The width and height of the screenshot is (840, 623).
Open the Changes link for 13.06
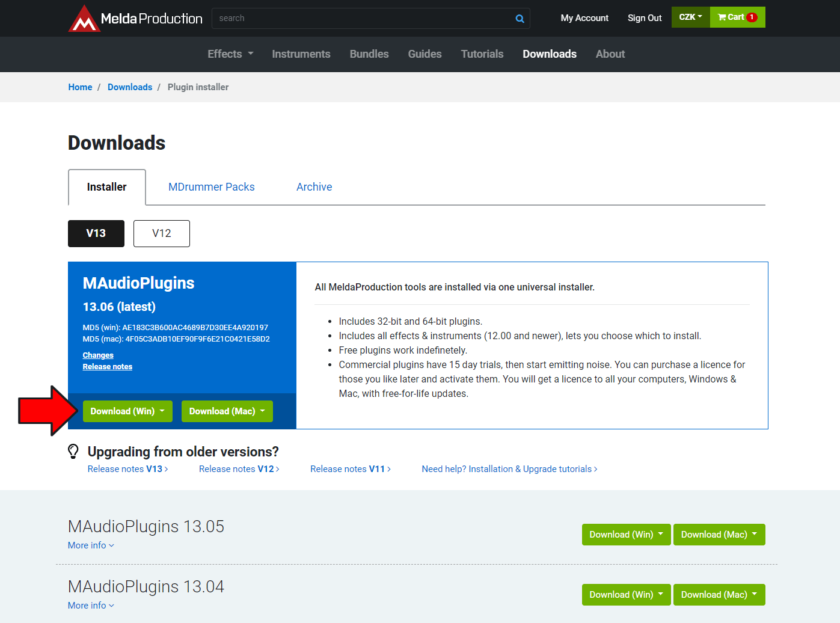[98, 355]
